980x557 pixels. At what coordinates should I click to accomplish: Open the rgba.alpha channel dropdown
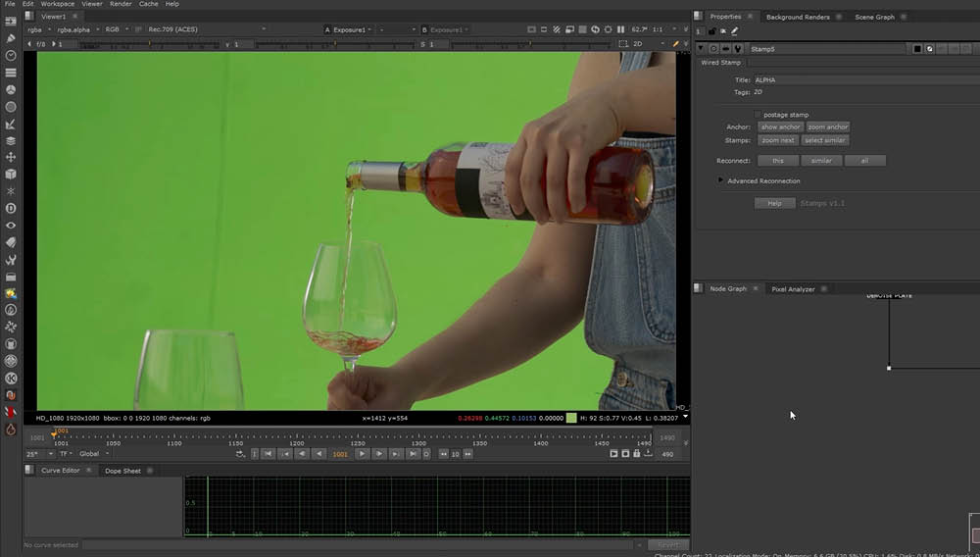(x=73, y=29)
